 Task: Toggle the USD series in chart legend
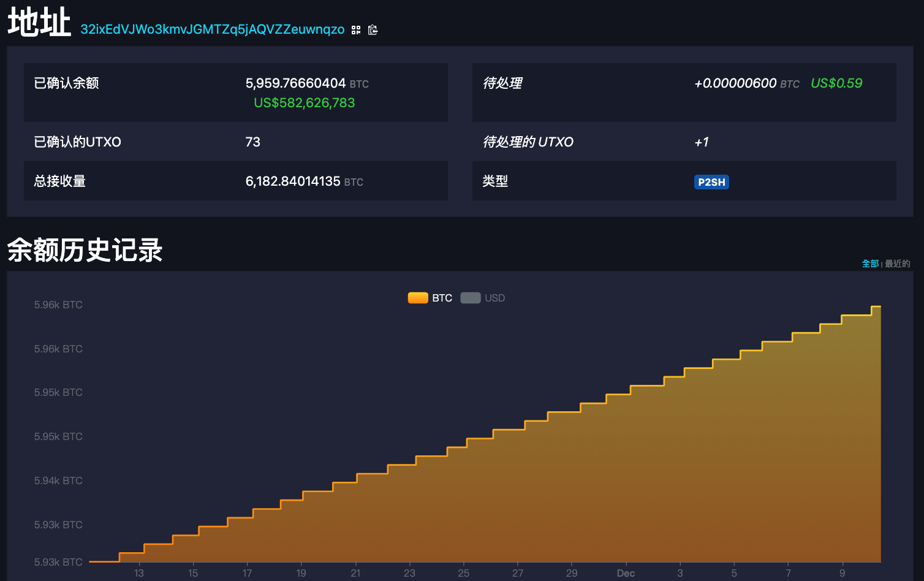(483, 298)
